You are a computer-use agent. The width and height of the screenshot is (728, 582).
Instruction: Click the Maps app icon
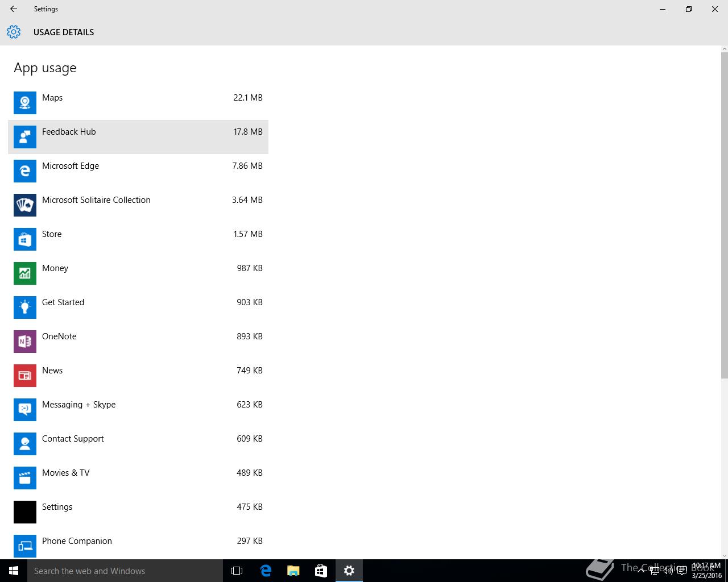(x=25, y=103)
